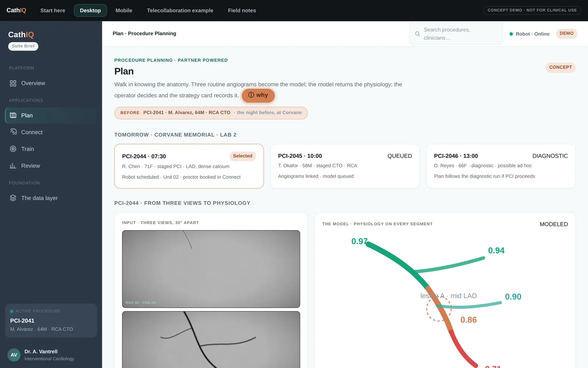Click the green robot online status dot

511,34
